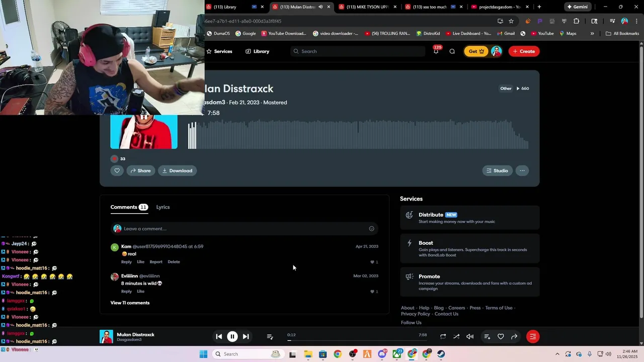This screenshot has width=644, height=362.
Task: Mute the Mulan Disstraxck browser tab audio
Action: 320,7
